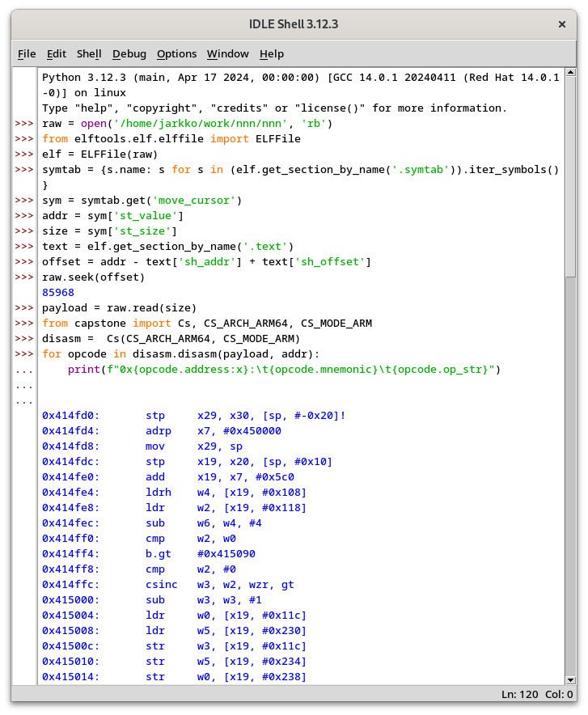Open the Help menu
This screenshot has height=715, width=588.
[272, 54]
